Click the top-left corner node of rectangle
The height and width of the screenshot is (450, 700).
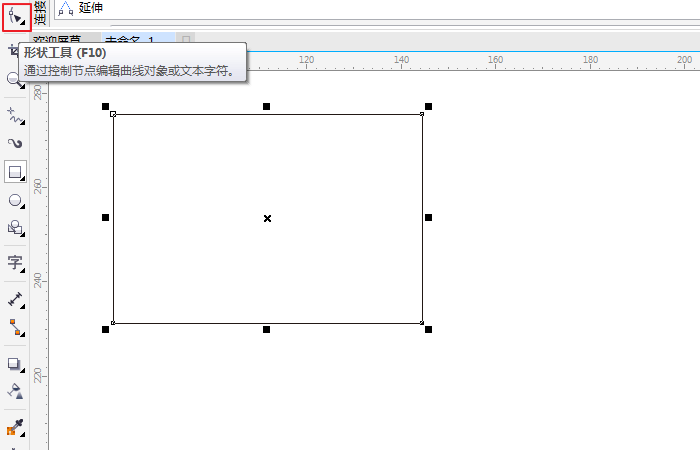tap(113, 114)
